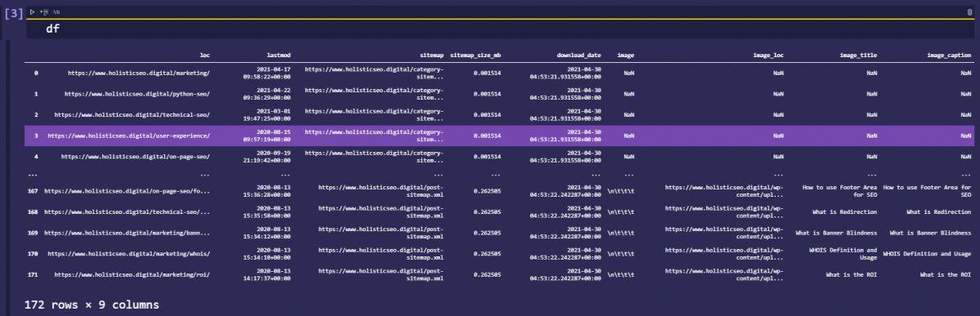The width and height of the screenshot is (980, 316).
Task: Click into the df code input
Action: click(507, 29)
